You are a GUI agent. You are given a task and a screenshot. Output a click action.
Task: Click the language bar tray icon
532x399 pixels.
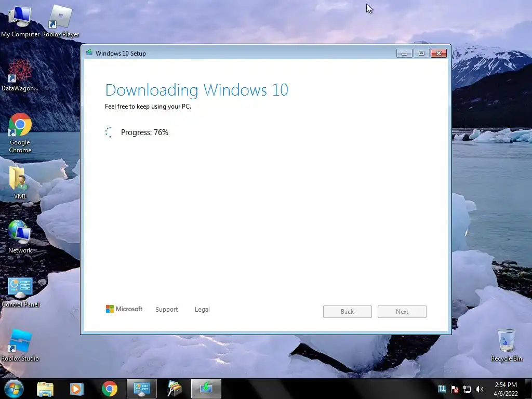point(442,389)
